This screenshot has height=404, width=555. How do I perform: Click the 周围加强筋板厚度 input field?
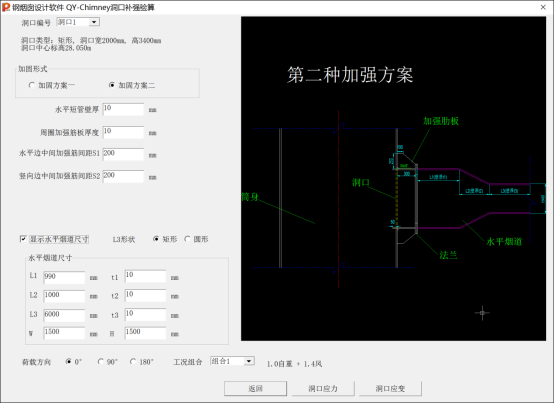point(123,132)
